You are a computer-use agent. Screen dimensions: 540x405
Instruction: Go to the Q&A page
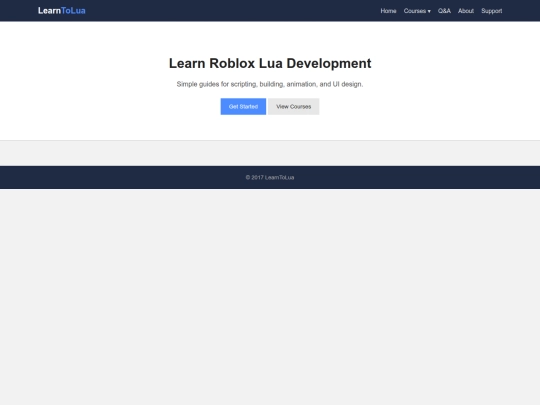coord(444,11)
